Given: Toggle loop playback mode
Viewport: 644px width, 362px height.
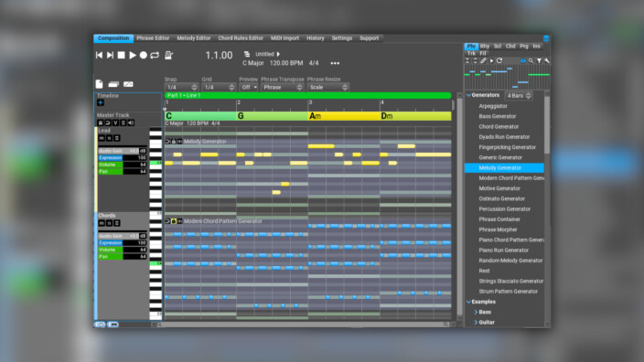Looking at the screenshot, I should 155,55.
